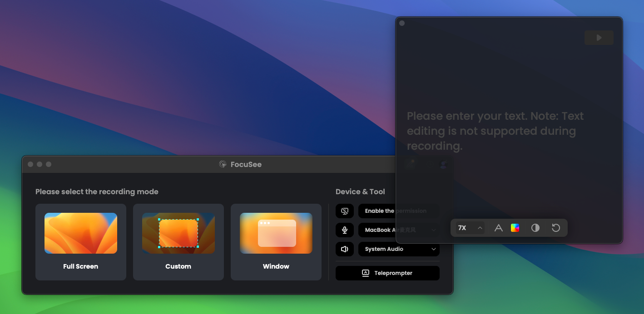Click the teleprompter text entry area

[x=495, y=131]
